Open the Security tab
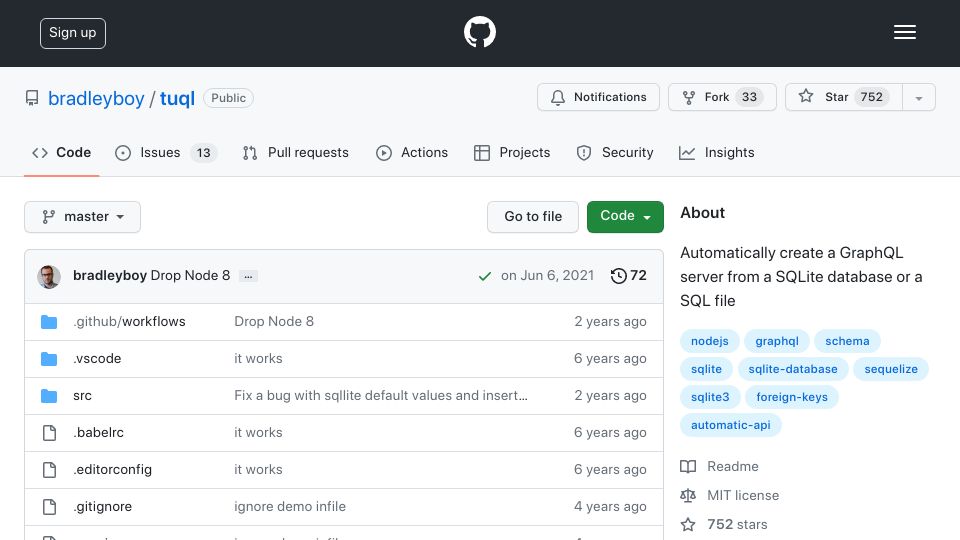960x540 pixels. tap(615, 152)
